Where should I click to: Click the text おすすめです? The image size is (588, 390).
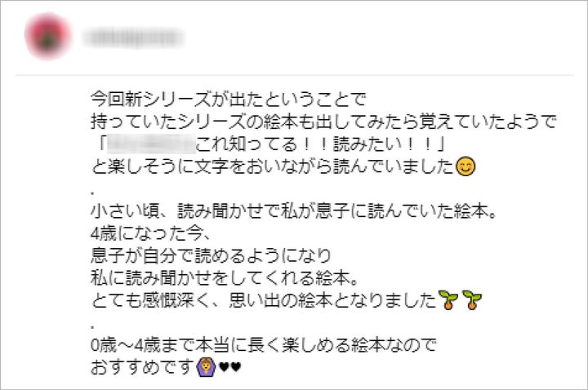[142, 367]
